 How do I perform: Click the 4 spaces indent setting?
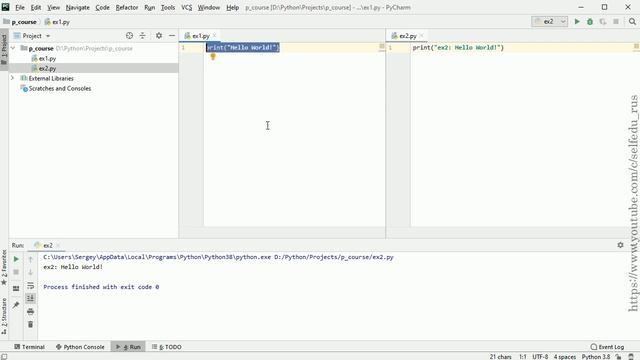tap(565, 357)
